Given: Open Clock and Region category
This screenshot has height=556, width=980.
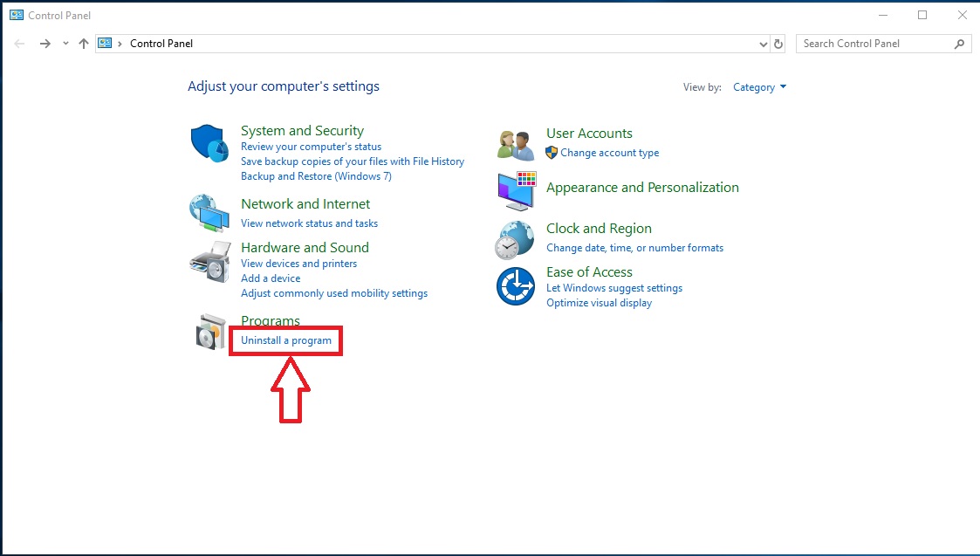Looking at the screenshot, I should coord(599,229).
